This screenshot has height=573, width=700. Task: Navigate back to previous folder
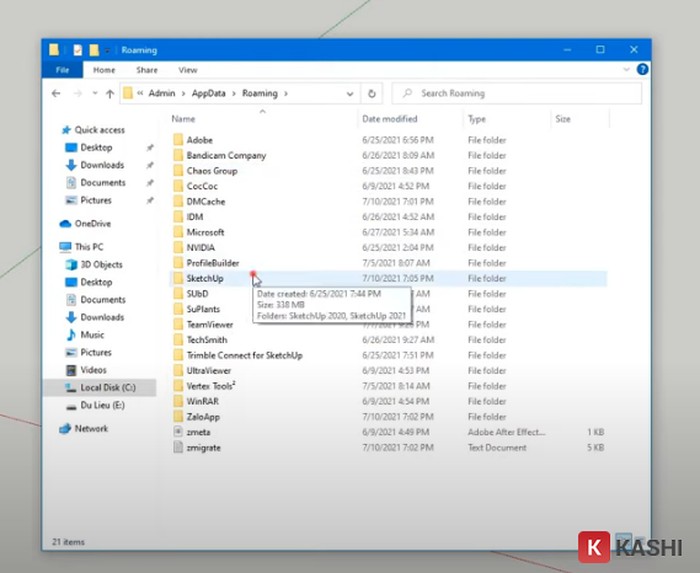[x=56, y=93]
